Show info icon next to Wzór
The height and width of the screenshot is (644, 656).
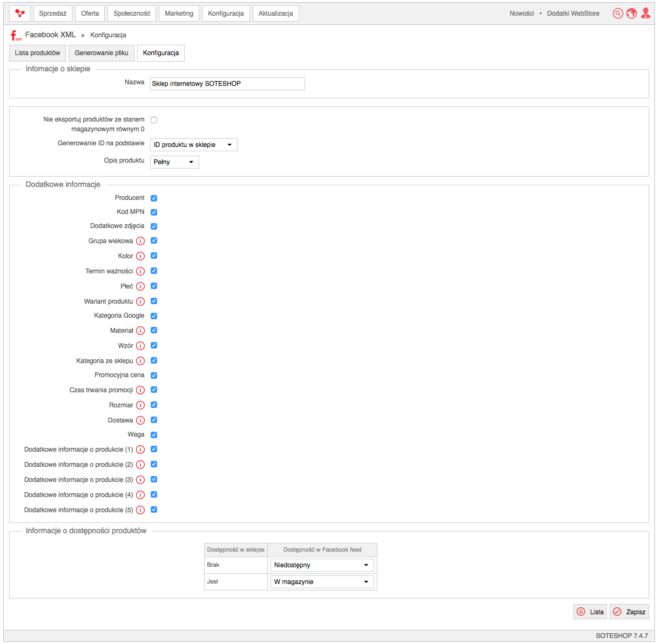click(140, 346)
